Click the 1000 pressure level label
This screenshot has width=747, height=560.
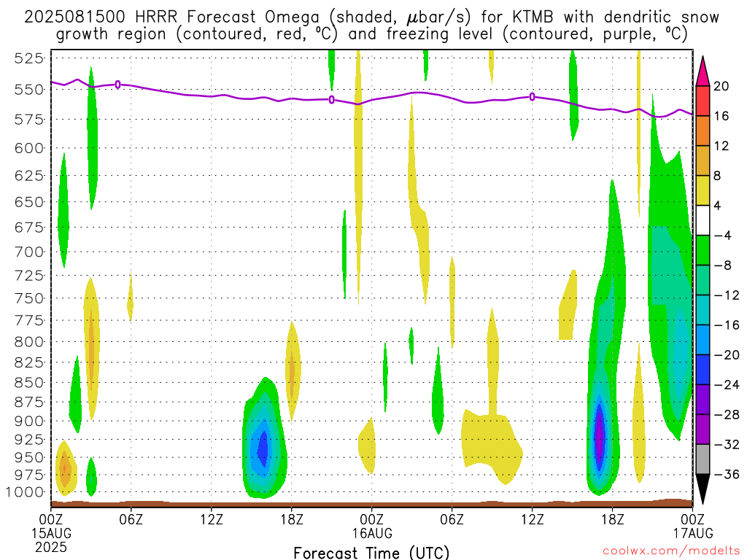coord(25,492)
